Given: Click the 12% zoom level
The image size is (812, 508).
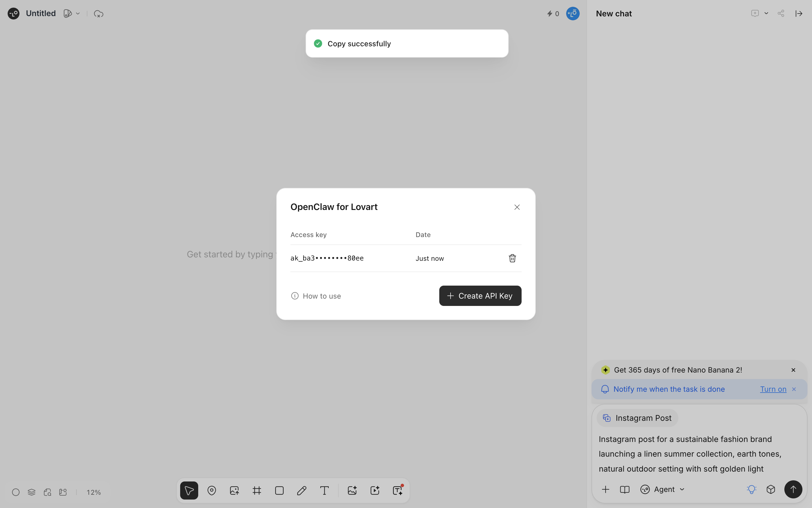Looking at the screenshot, I should click(94, 492).
